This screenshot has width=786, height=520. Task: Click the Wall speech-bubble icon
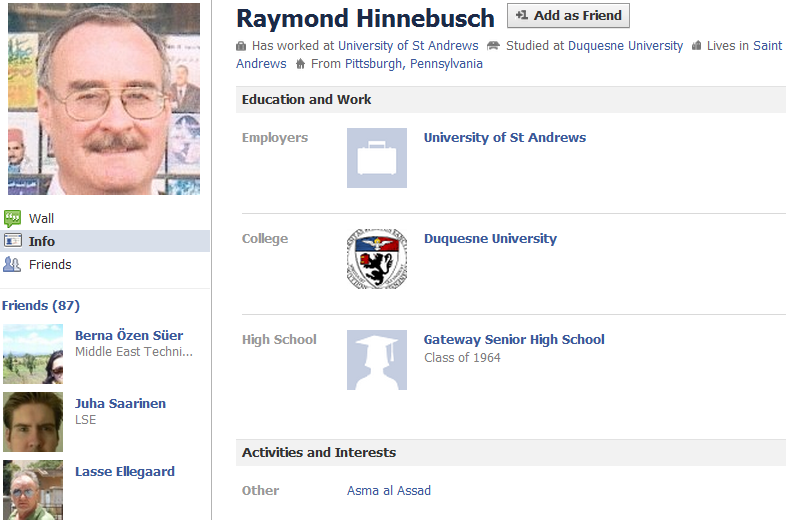pyautogui.click(x=12, y=218)
